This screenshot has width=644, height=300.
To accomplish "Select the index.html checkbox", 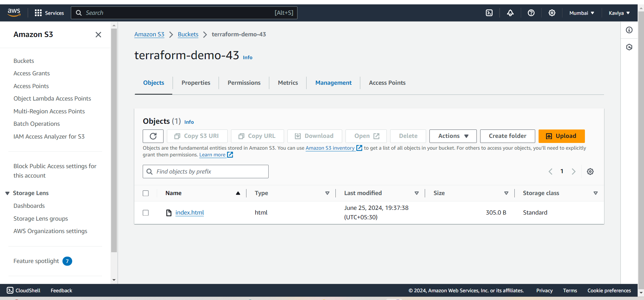I will pyautogui.click(x=146, y=213).
